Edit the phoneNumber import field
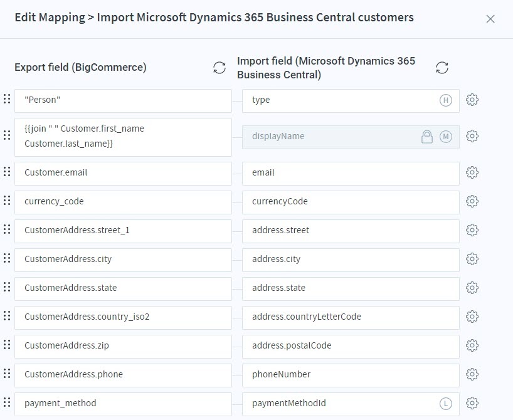Image resolution: width=513 pixels, height=420 pixels. tap(351, 375)
